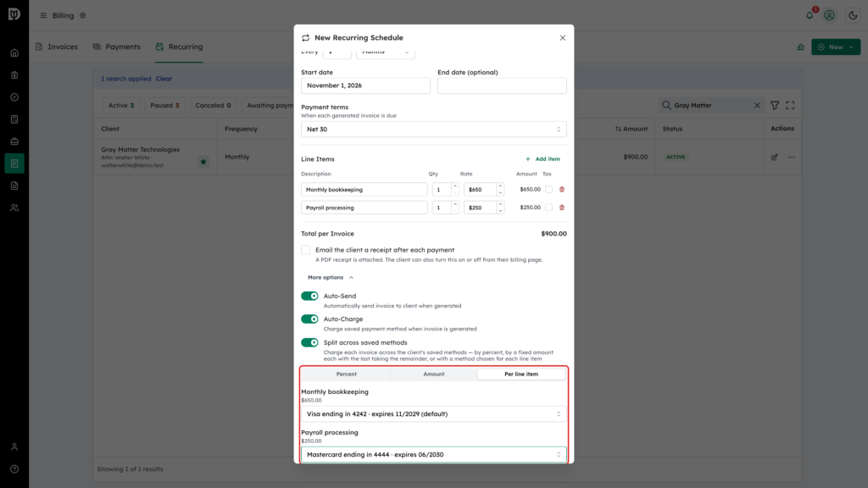Select the Percent split mode

346,374
